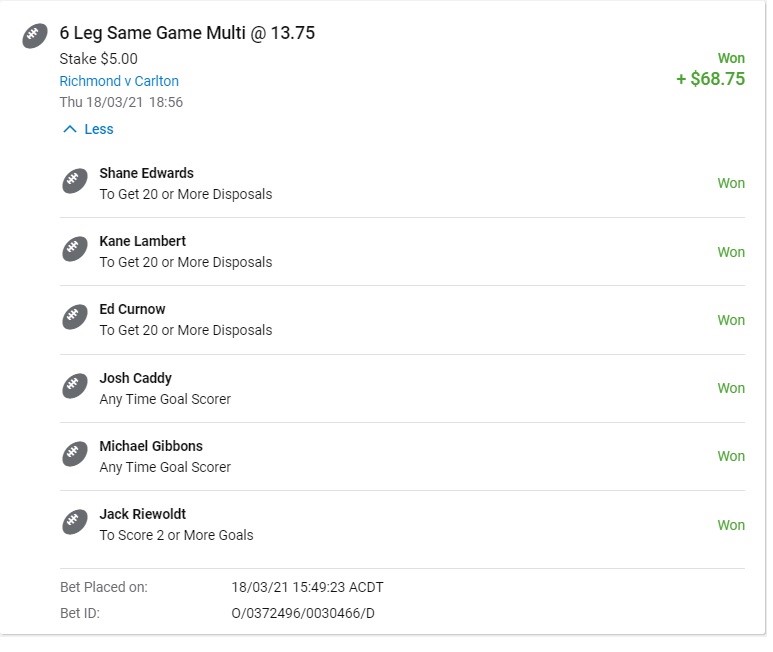
Task: Click the 6 Leg Same Game Multi heading
Action: (x=187, y=33)
